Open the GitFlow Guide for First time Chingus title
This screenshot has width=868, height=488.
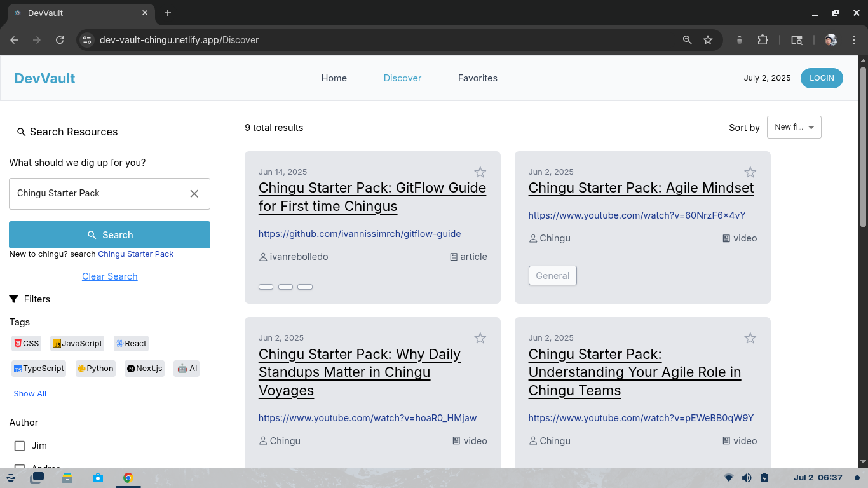[x=372, y=197]
